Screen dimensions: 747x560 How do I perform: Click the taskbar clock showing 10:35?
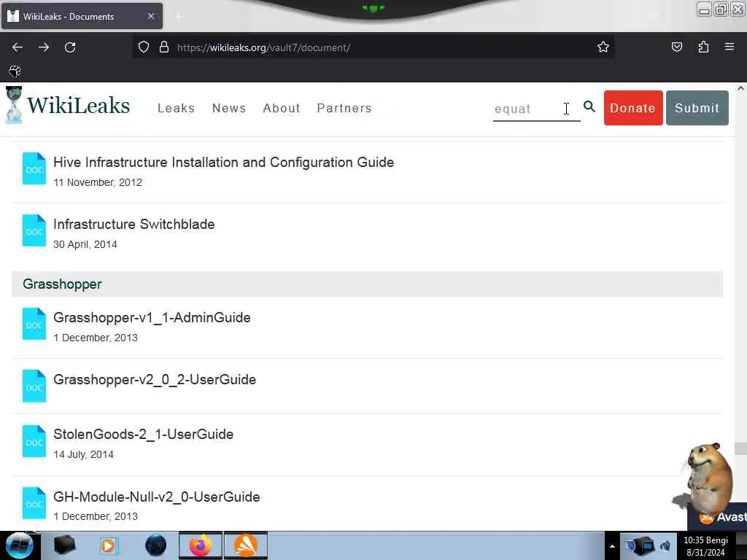[705, 546]
